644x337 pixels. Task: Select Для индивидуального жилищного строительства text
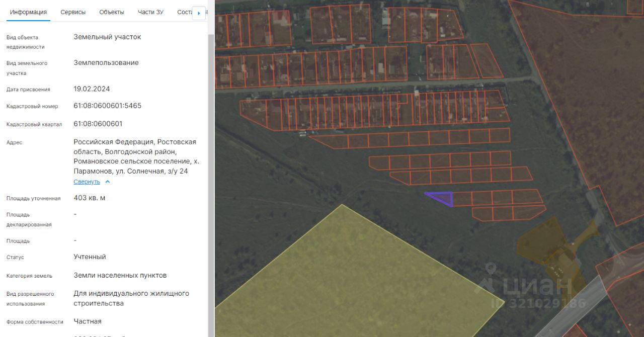tap(131, 298)
